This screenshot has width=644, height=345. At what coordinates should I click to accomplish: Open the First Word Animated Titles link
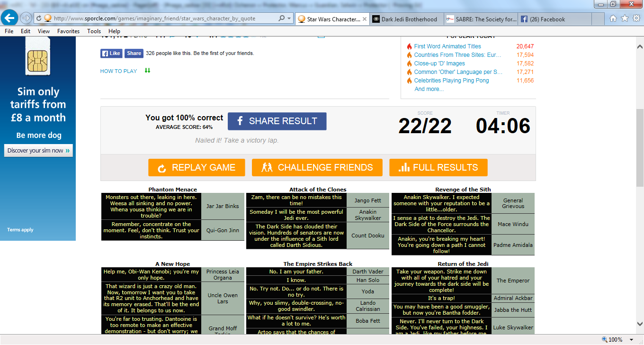tap(447, 46)
